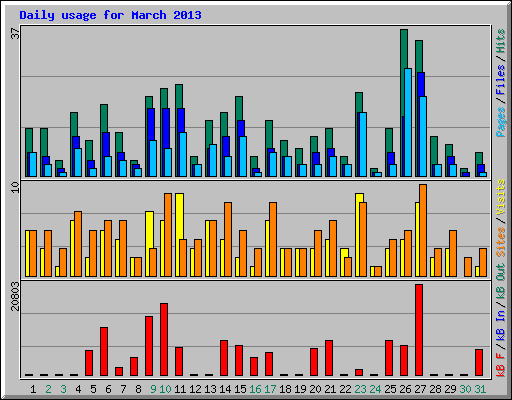Click day label '20' on the x-axis
Screen dimensions: 512x400
[x=315, y=389]
